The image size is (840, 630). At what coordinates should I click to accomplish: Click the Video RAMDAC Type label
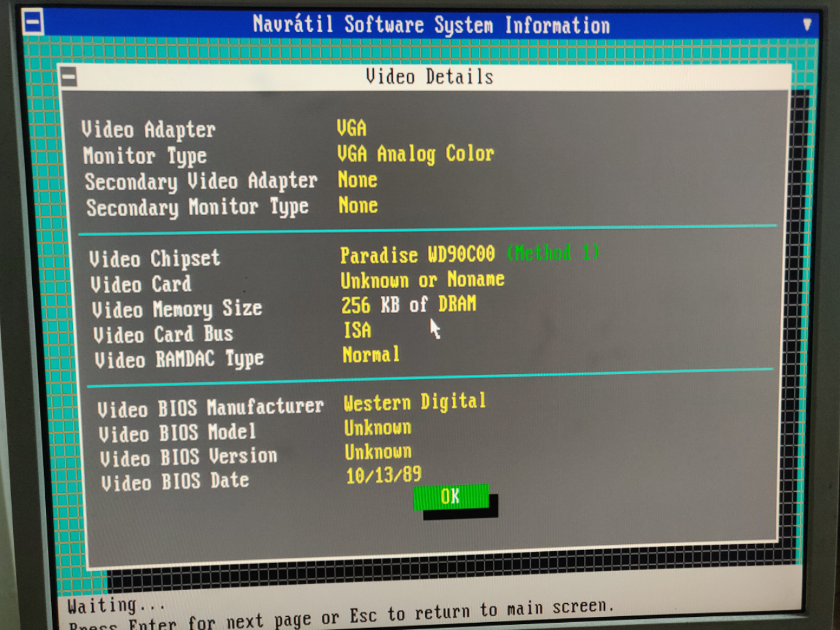pos(179,360)
